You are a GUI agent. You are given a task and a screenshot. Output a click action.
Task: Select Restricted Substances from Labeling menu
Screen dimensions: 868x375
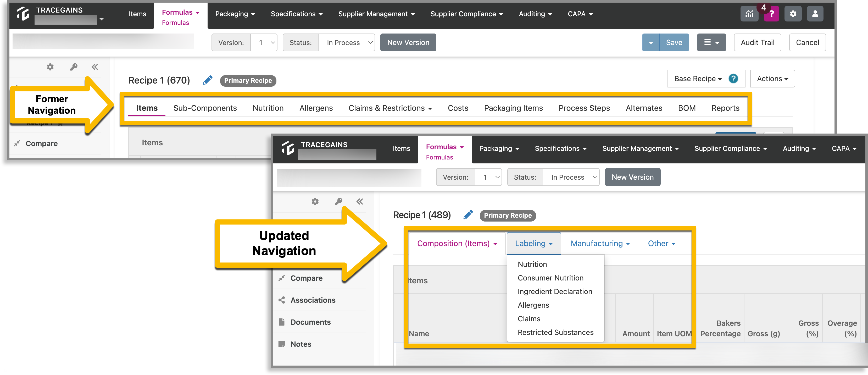[x=555, y=332]
